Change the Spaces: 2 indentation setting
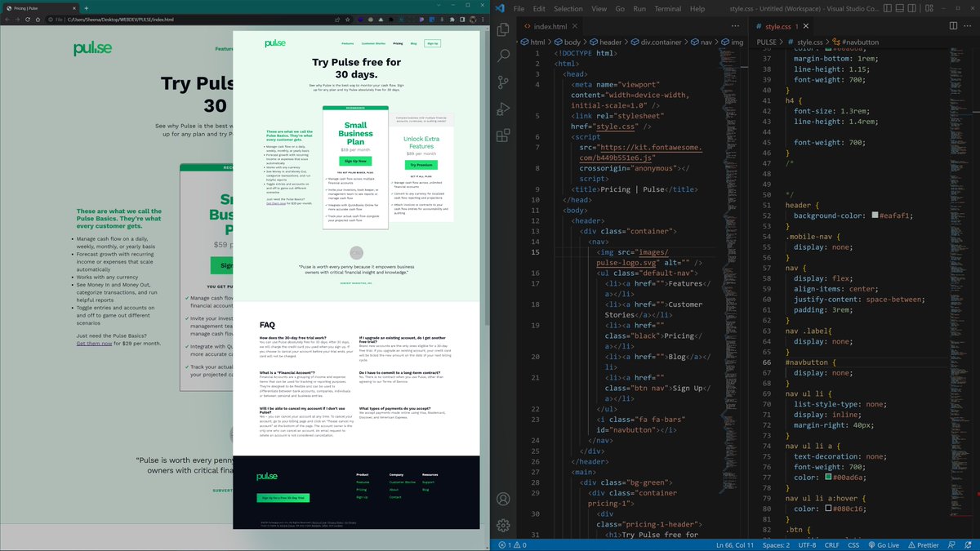 776,544
